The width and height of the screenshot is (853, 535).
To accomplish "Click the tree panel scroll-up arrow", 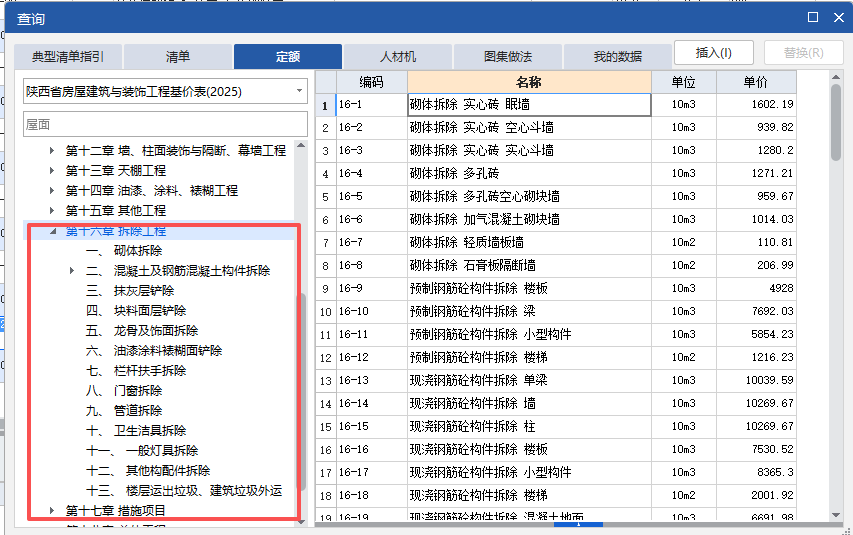I will 301,146.
